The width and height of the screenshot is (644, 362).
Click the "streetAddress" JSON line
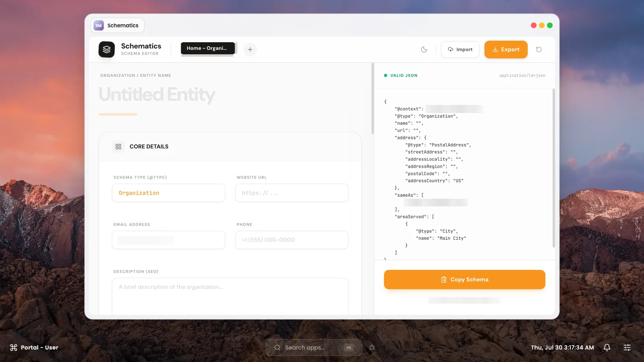[x=431, y=152]
